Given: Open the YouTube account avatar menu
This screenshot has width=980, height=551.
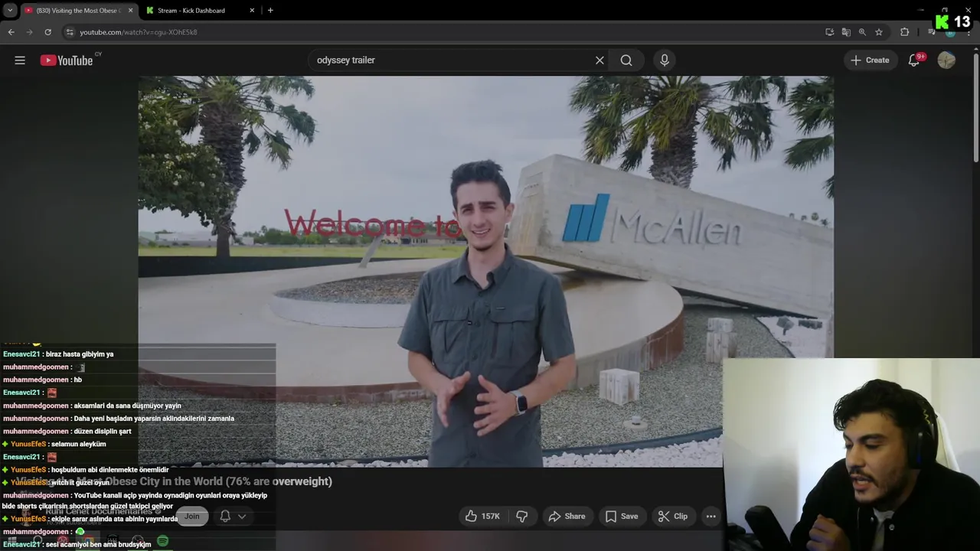Looking at the screenshot, I should click(946, 60).
